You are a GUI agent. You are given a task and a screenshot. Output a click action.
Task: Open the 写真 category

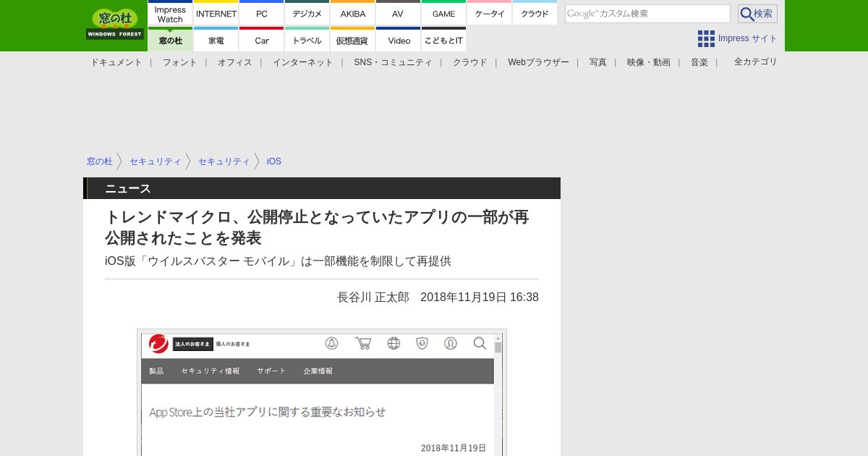pos(598,62)
